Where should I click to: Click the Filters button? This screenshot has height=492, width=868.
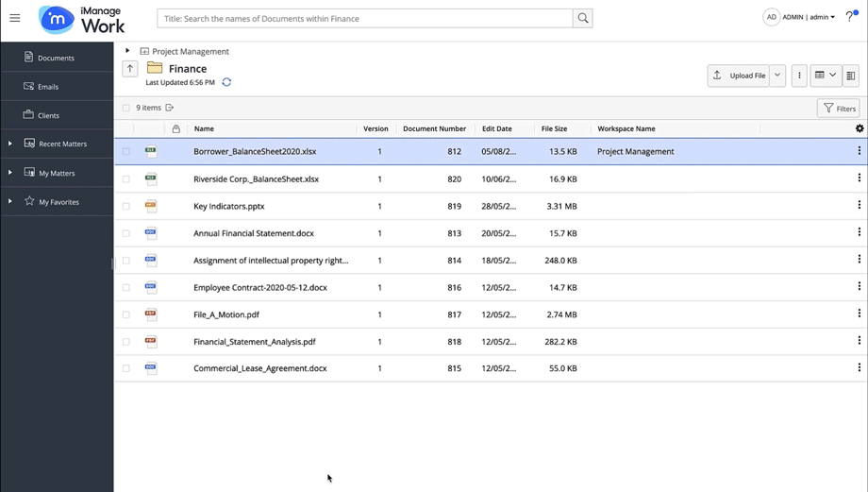(x=838, y=109)
